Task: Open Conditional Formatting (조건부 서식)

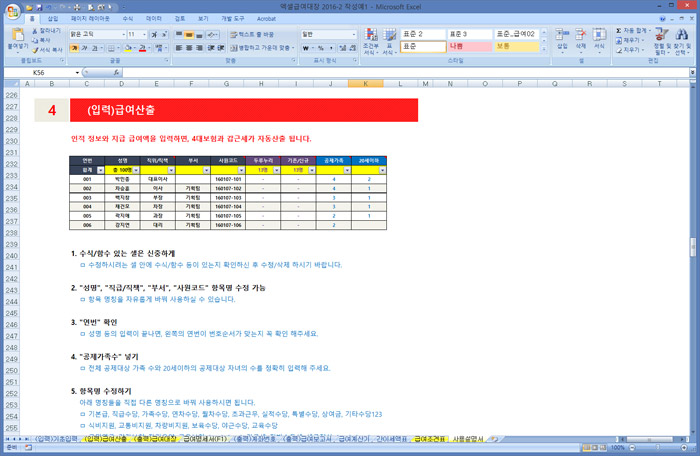Action: pos(371,41)
